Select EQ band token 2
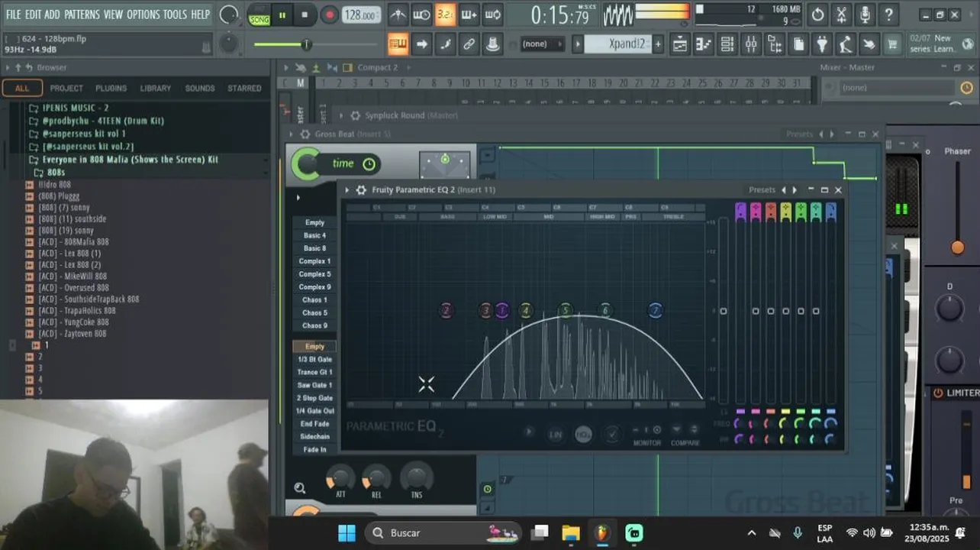Image resolution: width=980 pixels, height=550 pixels. tap(446, 310)
